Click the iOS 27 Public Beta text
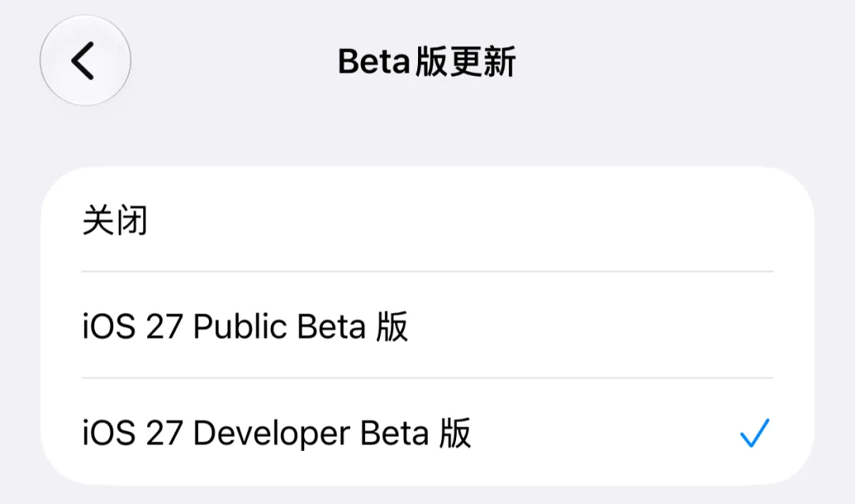855x504 pixels. [x=245, y=327]
